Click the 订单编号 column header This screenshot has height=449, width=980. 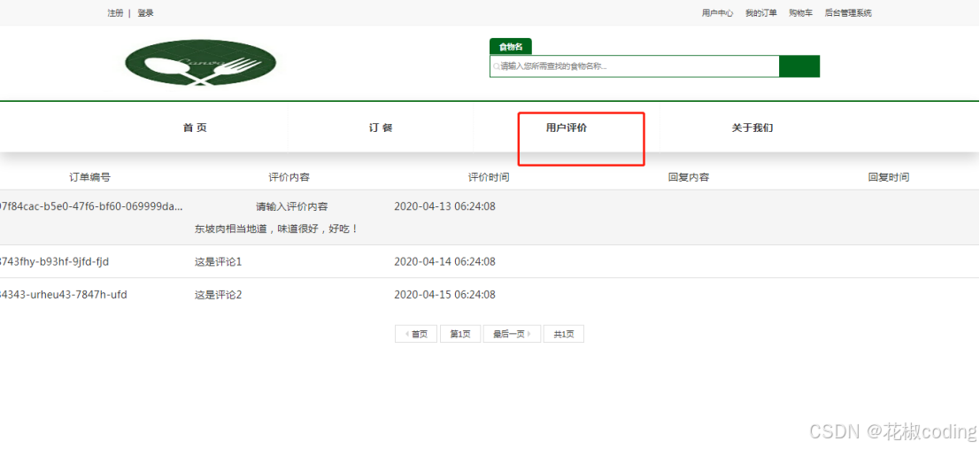coord(90,178)
